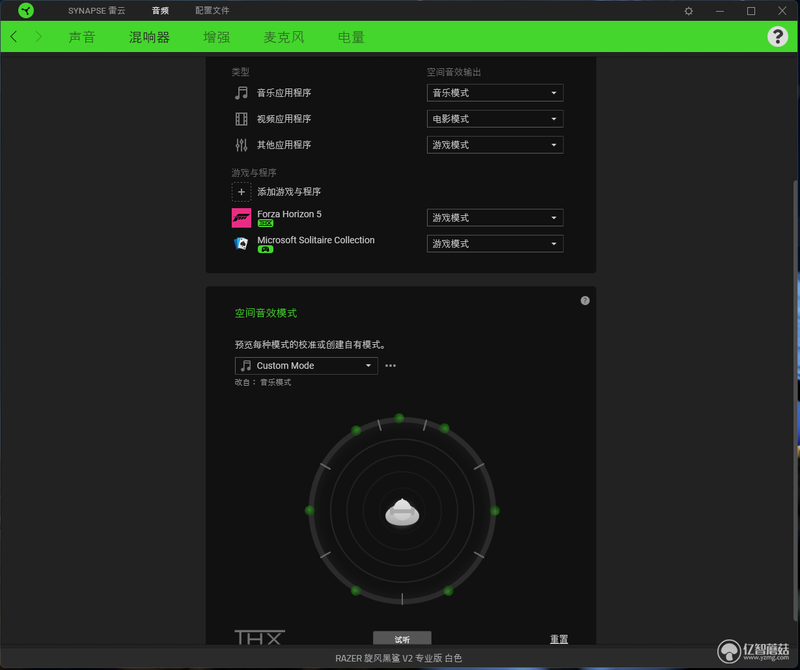Click the 空间音效输出 column header
This screenshot has width=800, height=670.
pyautogui.click(x=454, y=72)
